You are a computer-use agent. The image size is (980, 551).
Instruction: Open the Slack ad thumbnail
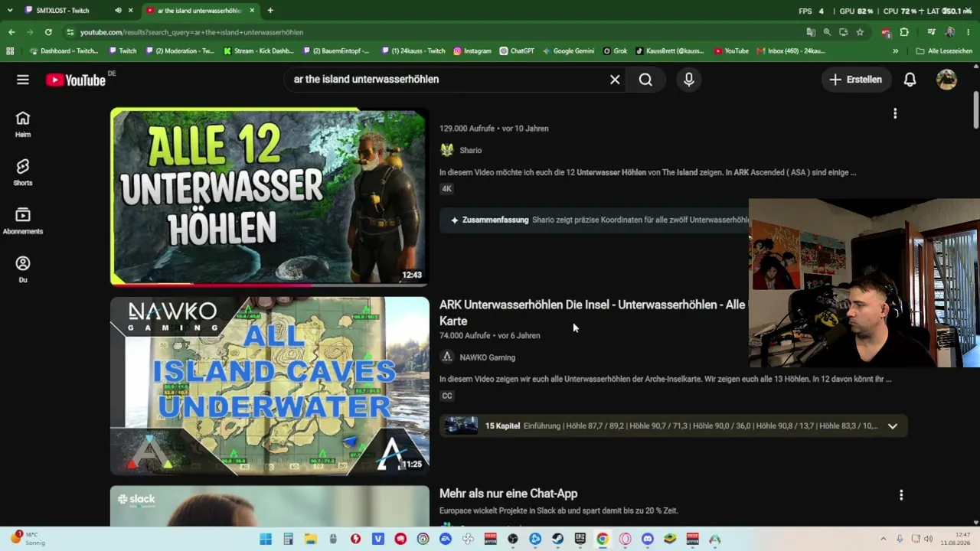(269, 506)
